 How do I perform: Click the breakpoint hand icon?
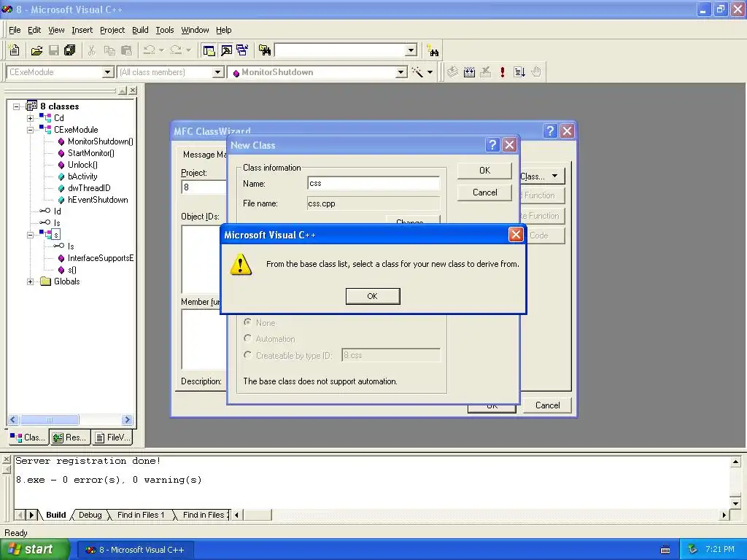point(536,72)
